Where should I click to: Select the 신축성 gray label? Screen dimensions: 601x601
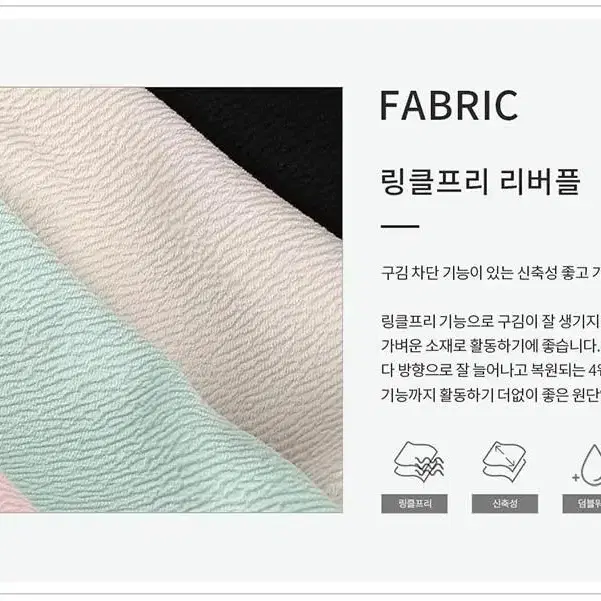coord(505,503)
